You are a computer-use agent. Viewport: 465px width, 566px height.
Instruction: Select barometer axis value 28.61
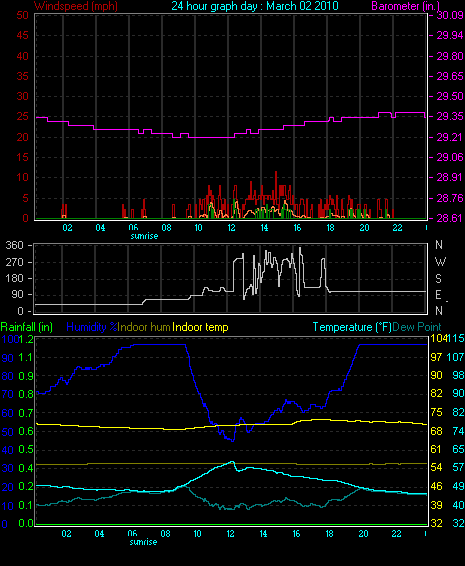[450, 218]
